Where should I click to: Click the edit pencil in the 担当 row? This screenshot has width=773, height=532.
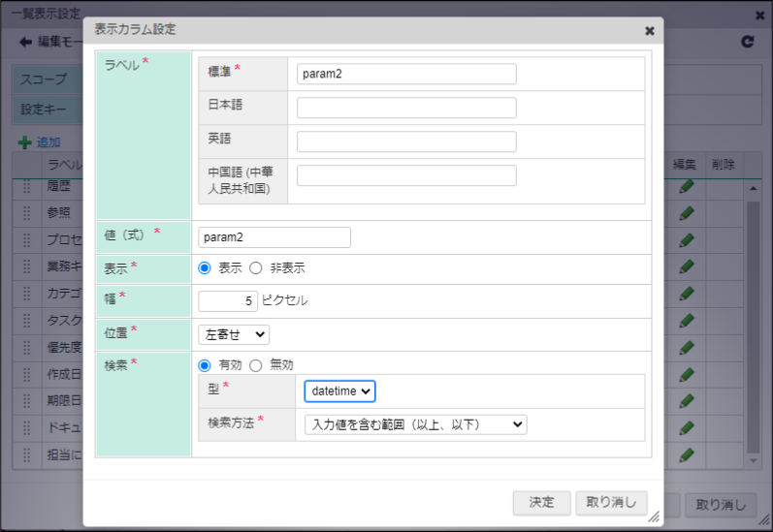pyautogui.click(x=687, y=455)
